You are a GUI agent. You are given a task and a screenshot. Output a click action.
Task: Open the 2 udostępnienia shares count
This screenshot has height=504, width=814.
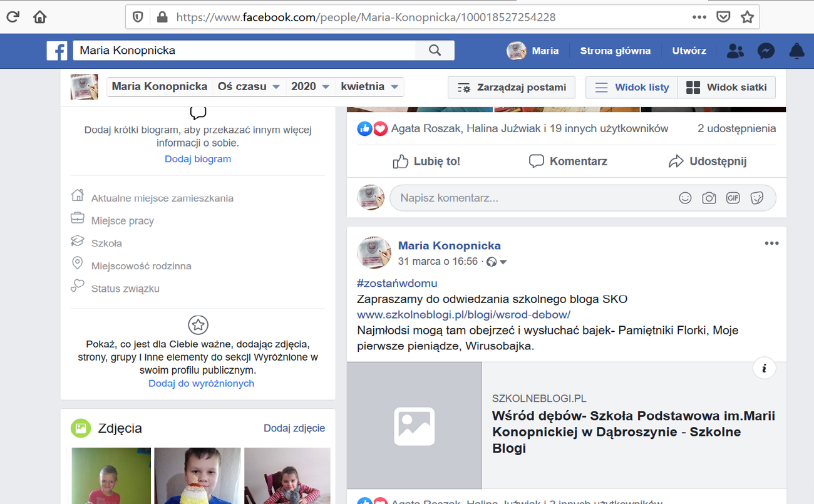(x=736, y=128)
